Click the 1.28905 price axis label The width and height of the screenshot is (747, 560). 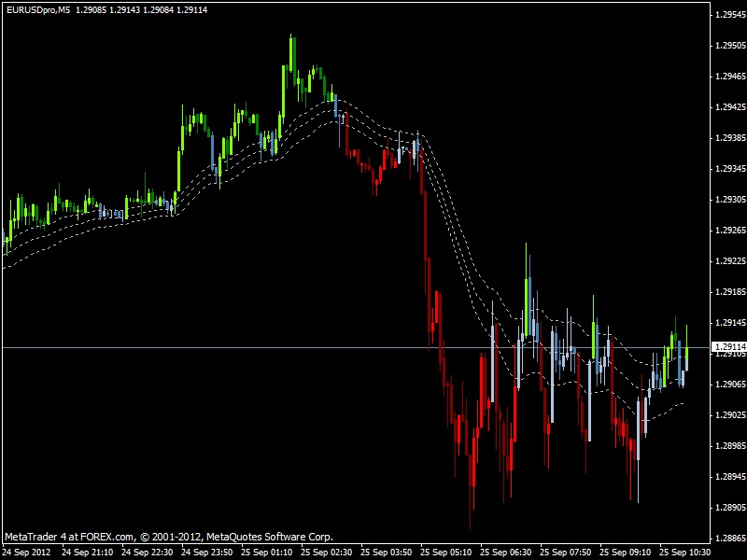[x=730, y=508]
